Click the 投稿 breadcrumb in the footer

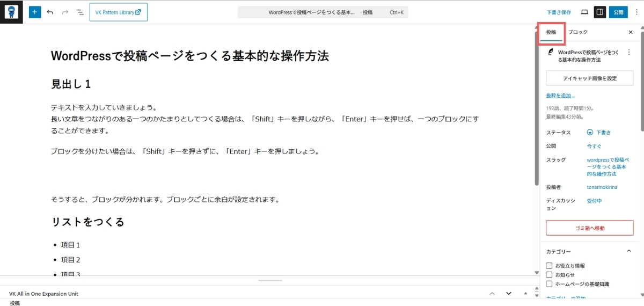click(14, 303)
